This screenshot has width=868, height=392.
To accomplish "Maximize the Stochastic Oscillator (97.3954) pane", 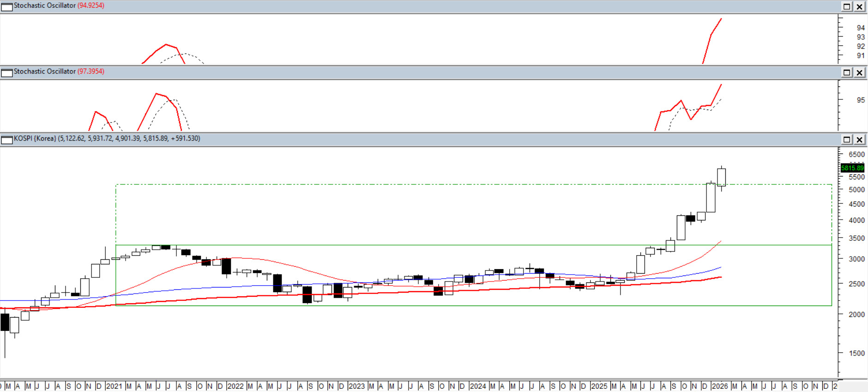I will 847,73.
